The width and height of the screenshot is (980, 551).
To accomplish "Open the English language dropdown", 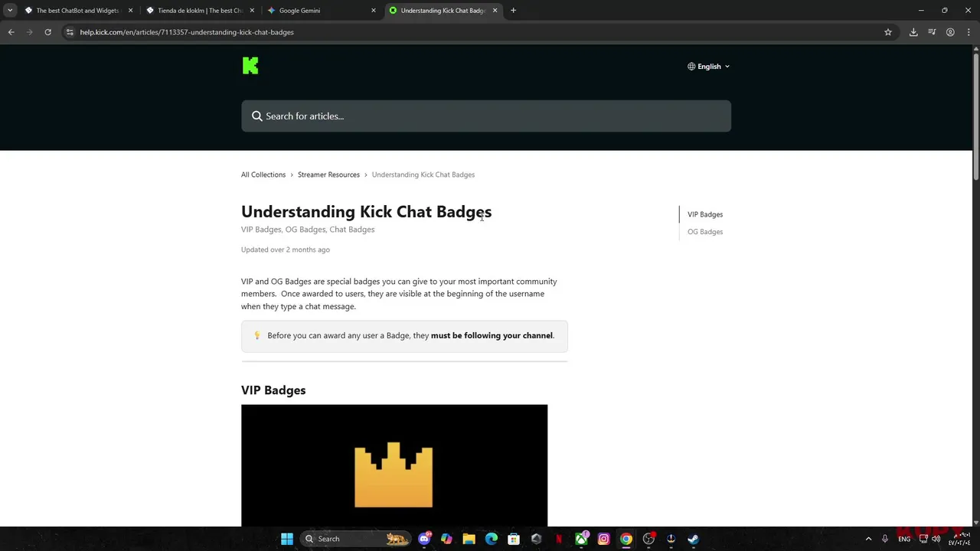I will pos(708,67).
